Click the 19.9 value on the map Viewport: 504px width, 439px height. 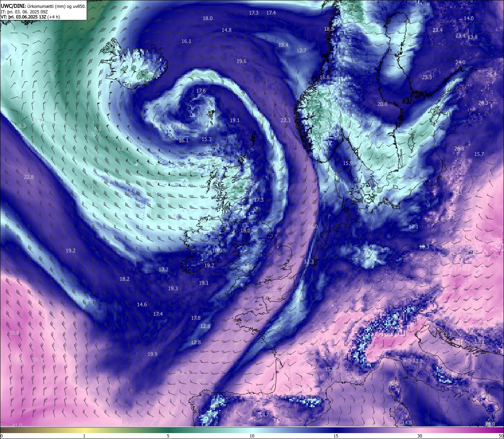152,354
